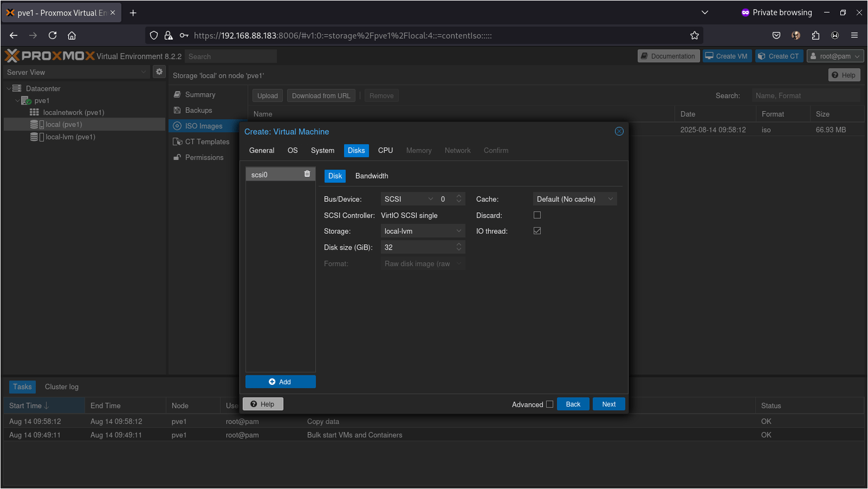868x489 pixels.
Task: Click the browser back arrow
Action: (x=14, y=35)
